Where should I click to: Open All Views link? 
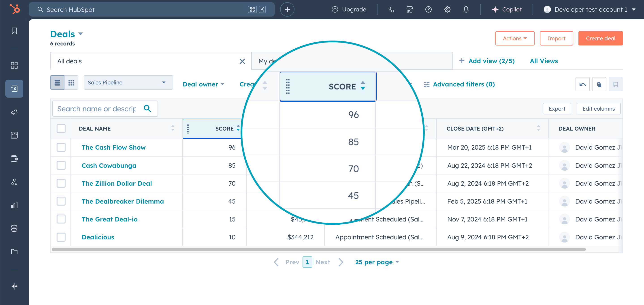tap(544, 61)
